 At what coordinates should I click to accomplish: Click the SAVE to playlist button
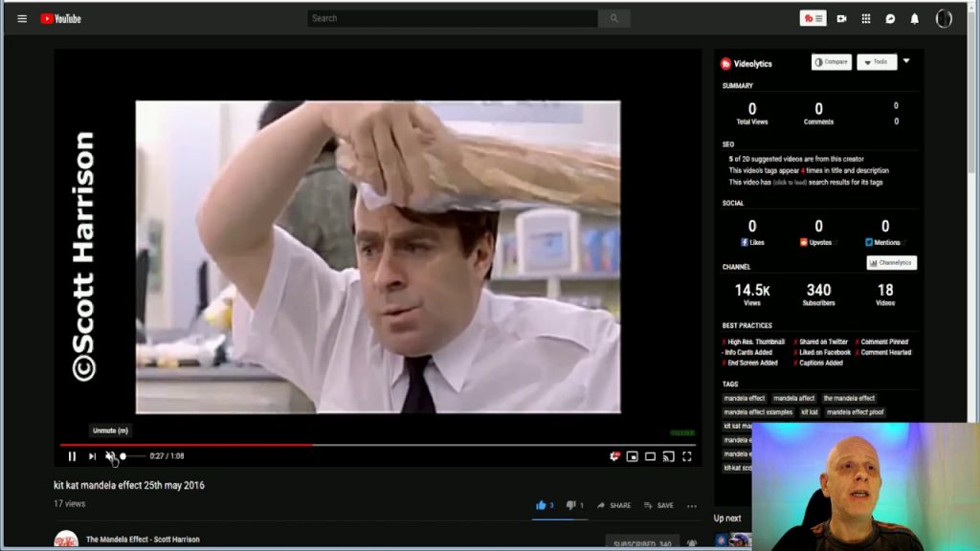[x=658, y=505]
